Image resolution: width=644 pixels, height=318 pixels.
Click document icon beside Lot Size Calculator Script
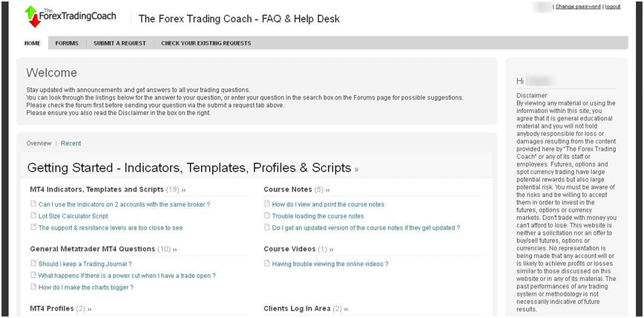click(x=33, y=216)
